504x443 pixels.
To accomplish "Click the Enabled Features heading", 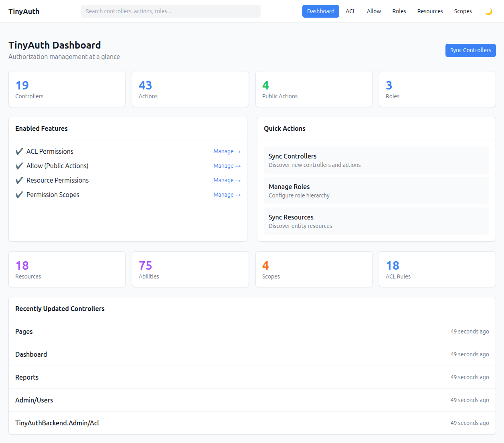I will [x=41, y=128].
